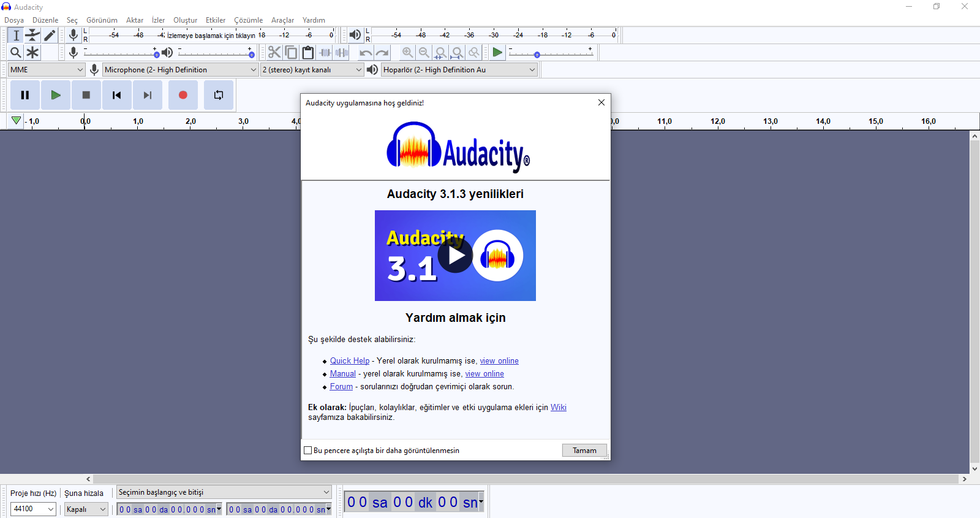Skip to start of project
The image size is (980, 518).
117,95
